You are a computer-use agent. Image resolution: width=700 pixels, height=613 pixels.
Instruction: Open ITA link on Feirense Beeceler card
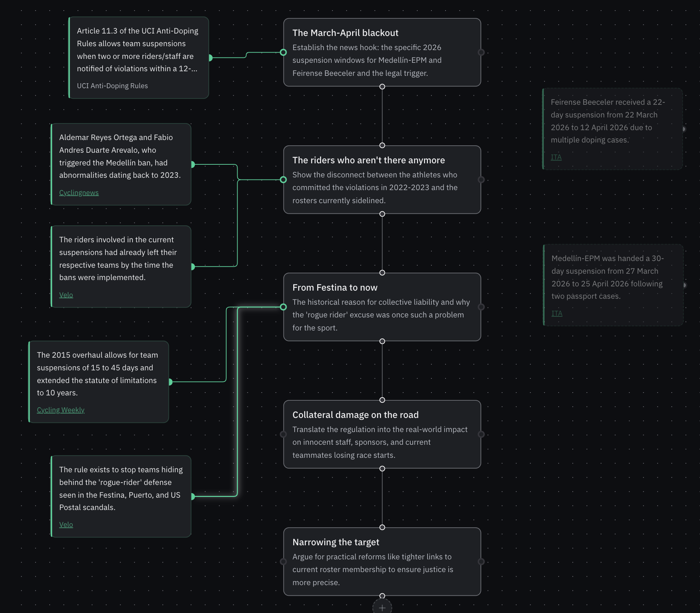point(556,157)
